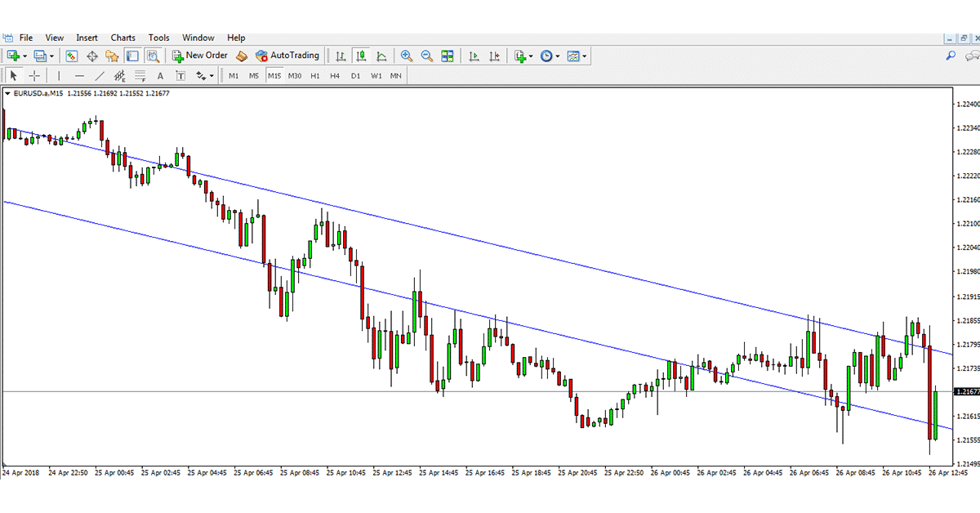The image size is (980, 513).
Task: Click the current price tag 1.21677
Action: tap(967, 392)
